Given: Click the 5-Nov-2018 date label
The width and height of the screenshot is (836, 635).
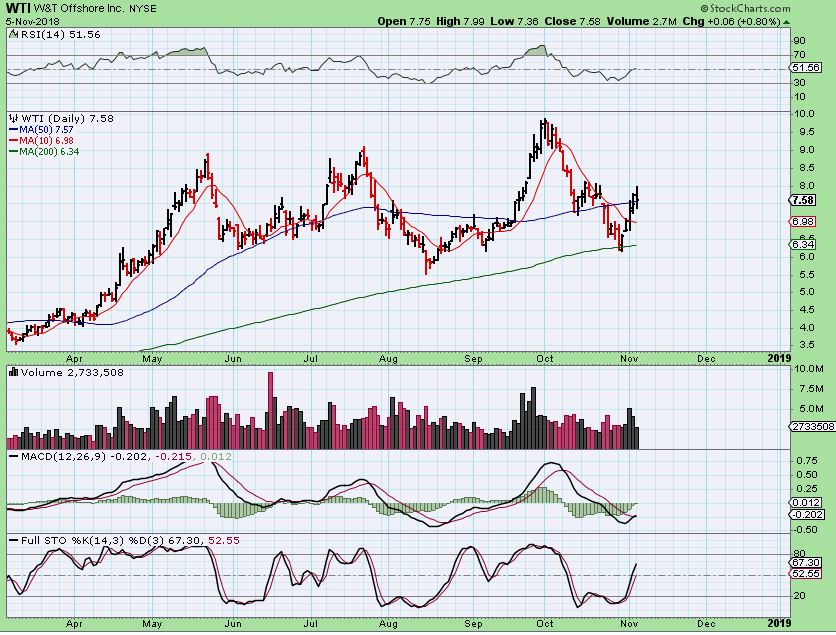Looking at the screenshot, I should click(33, 22).
